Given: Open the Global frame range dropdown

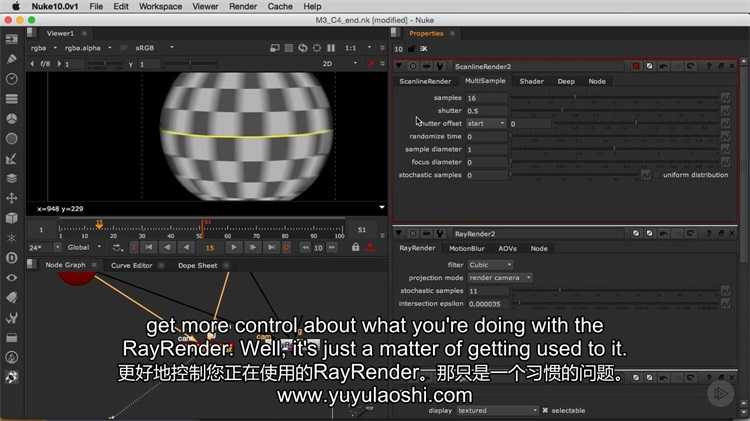Looking at the screenshot, I should (x=84, y=247).
